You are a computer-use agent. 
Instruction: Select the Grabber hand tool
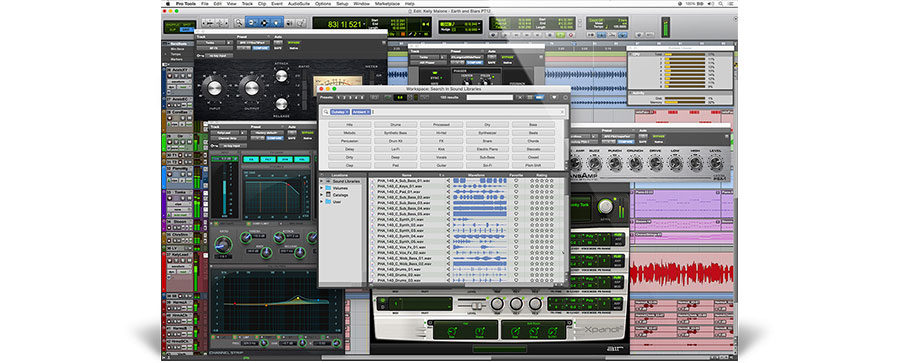coord(276,22)
